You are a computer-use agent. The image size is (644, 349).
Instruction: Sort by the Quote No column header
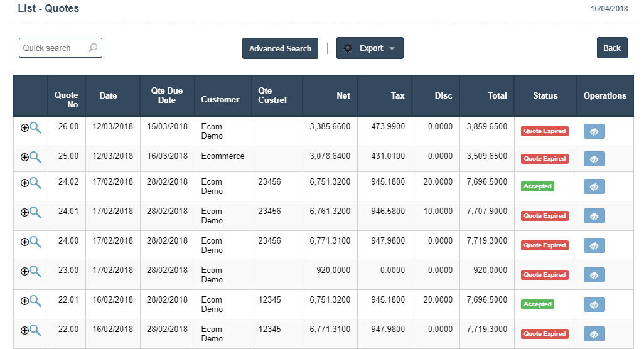pos(67,100)
